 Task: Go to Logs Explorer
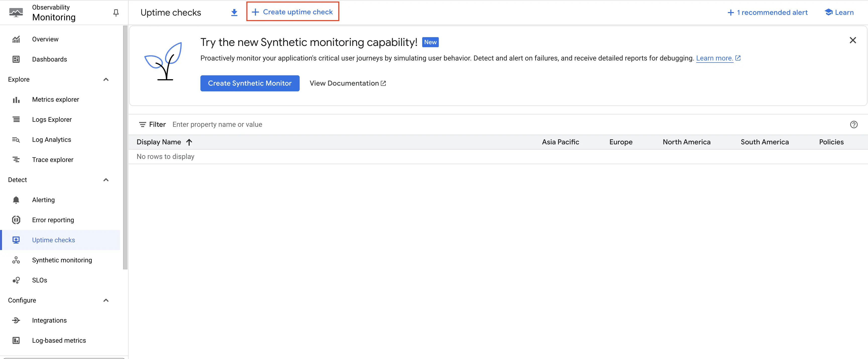pyautogui.click(x=61, y=119)
